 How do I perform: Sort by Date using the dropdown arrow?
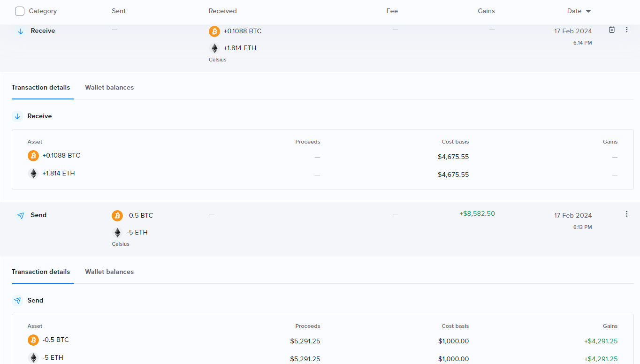point(588,11)
